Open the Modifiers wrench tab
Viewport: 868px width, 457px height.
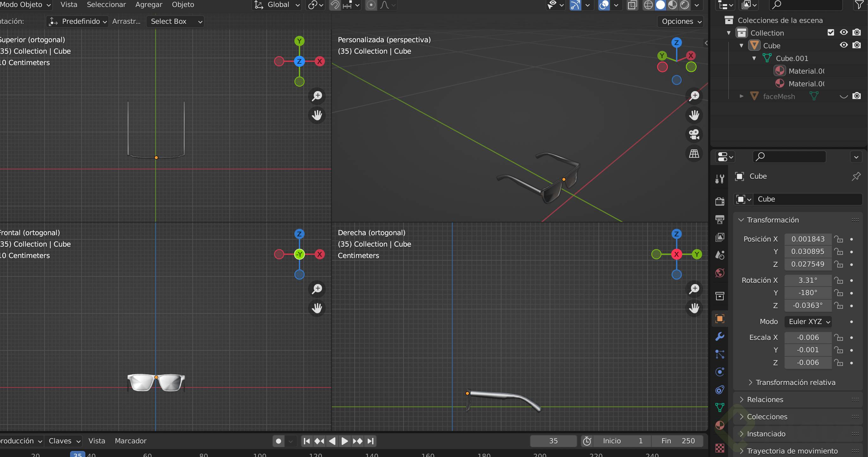coord(720,336)
